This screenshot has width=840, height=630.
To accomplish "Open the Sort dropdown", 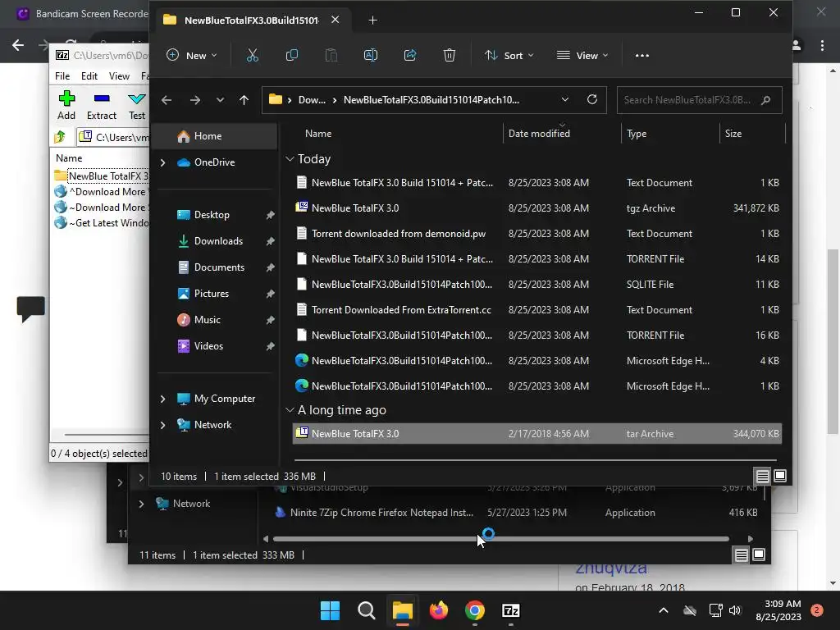I will 509,55.
